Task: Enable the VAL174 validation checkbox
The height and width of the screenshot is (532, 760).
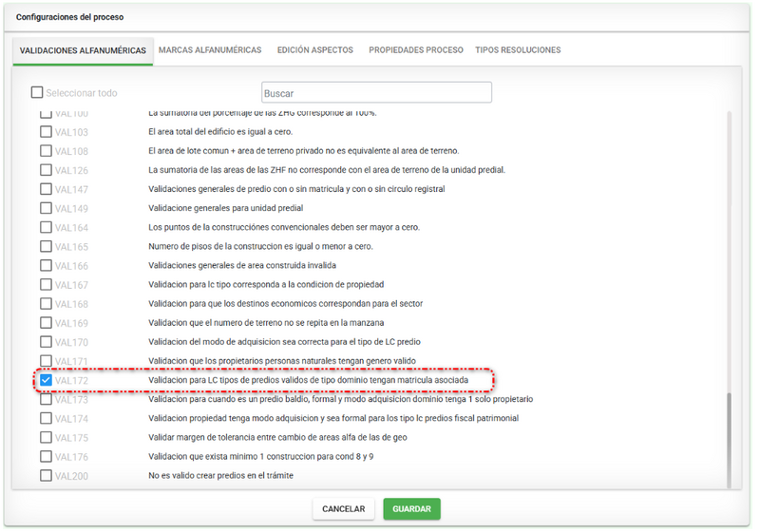Action: click(x=46, y=418)
